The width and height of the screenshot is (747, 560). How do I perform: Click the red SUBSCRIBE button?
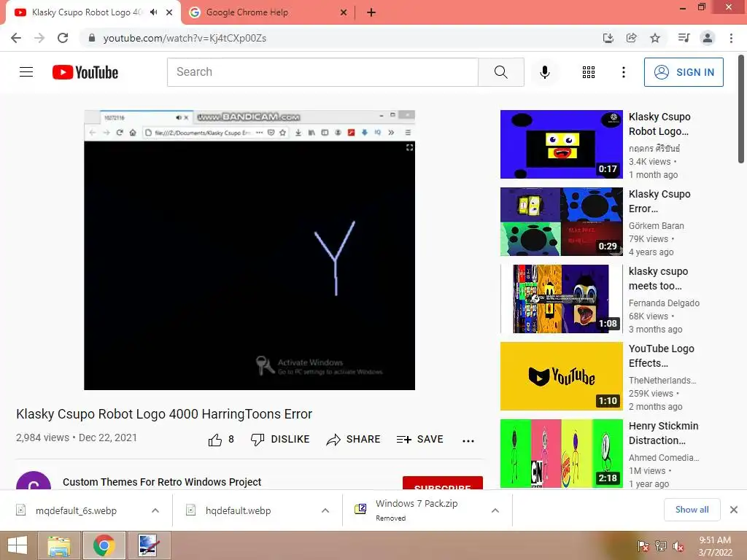coord(443,483)
